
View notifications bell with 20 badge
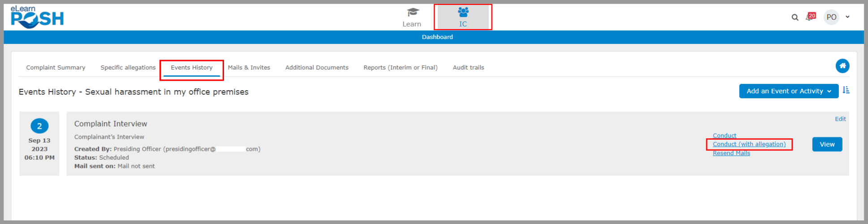coord(810,17)
